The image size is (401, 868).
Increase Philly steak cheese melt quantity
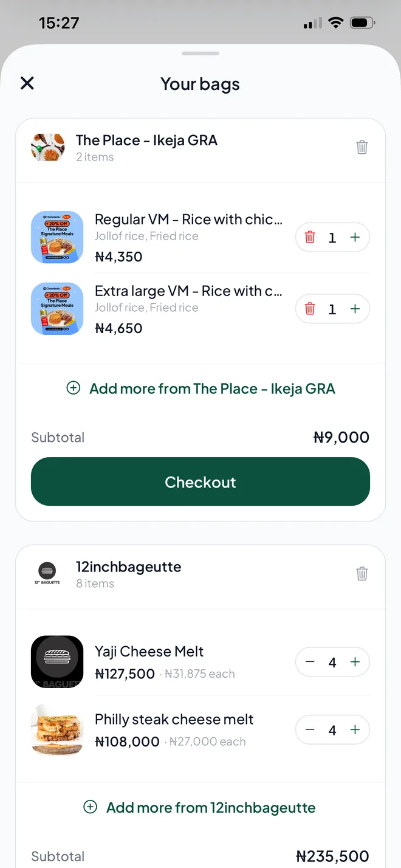[355, 729]
